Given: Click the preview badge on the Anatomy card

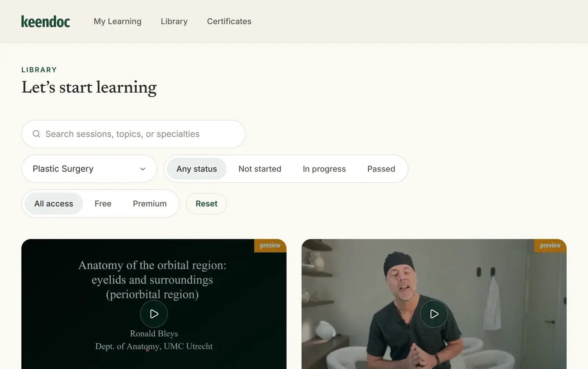Looking at the screenshot, I should pos(270,246).
